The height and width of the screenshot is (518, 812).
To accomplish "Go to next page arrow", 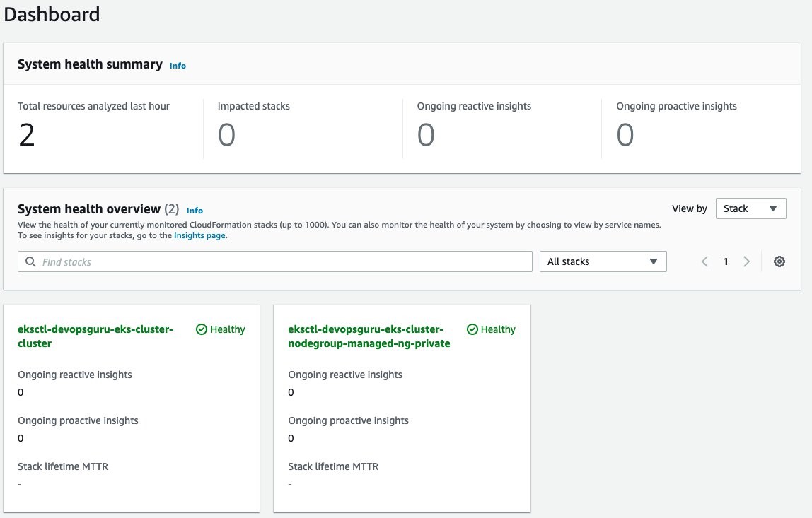I will (x=746, y=262).
